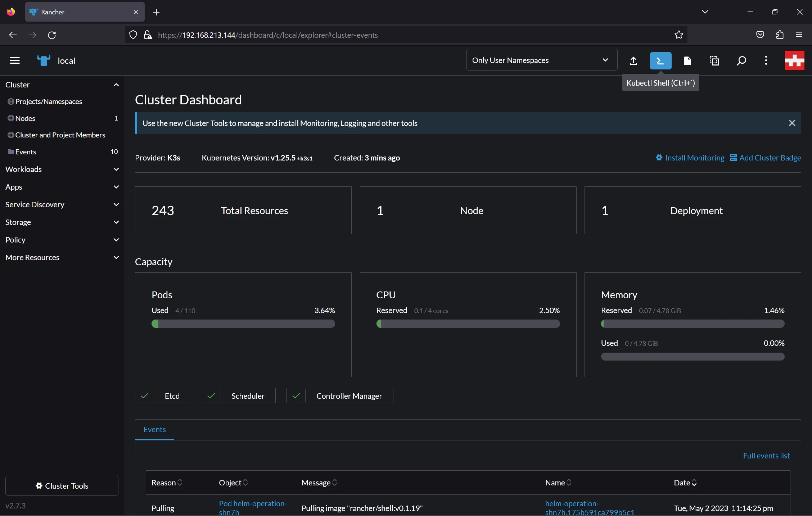Sort events by Message column
Screen dimensions: 812x516
click(319, 483)
